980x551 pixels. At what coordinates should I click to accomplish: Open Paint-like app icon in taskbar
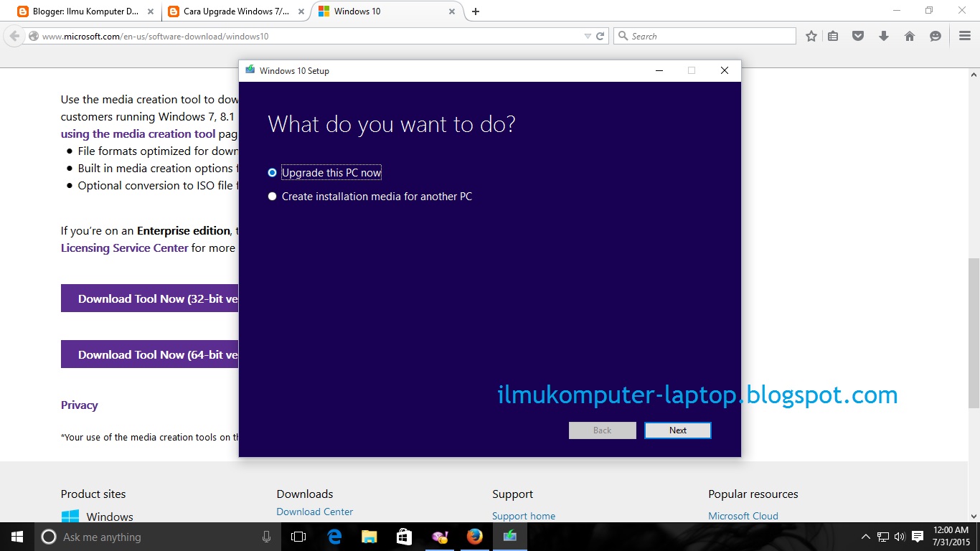(x=440, y=537)
